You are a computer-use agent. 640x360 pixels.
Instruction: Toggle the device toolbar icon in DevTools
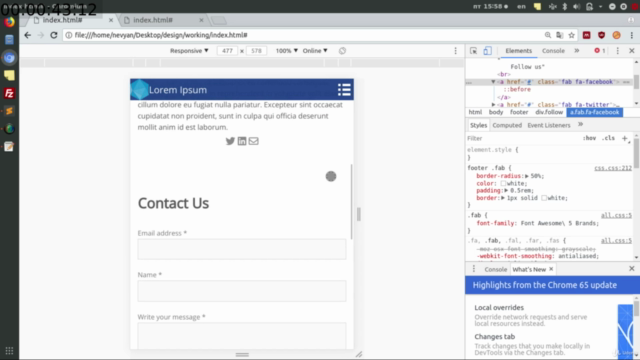click(x=487, y=51)
